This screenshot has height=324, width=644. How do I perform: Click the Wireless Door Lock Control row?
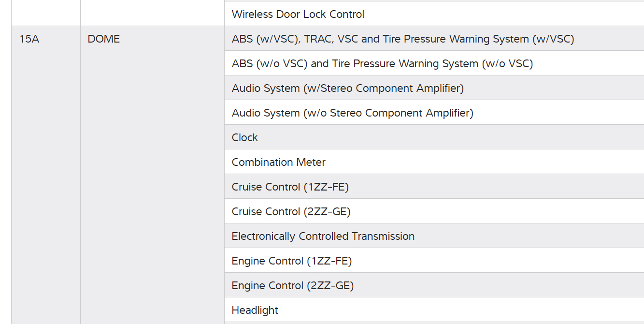point(298,14)
